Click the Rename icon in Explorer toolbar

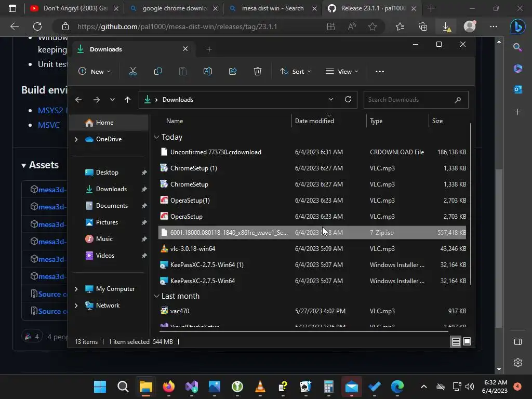click(x=208, y=71)
